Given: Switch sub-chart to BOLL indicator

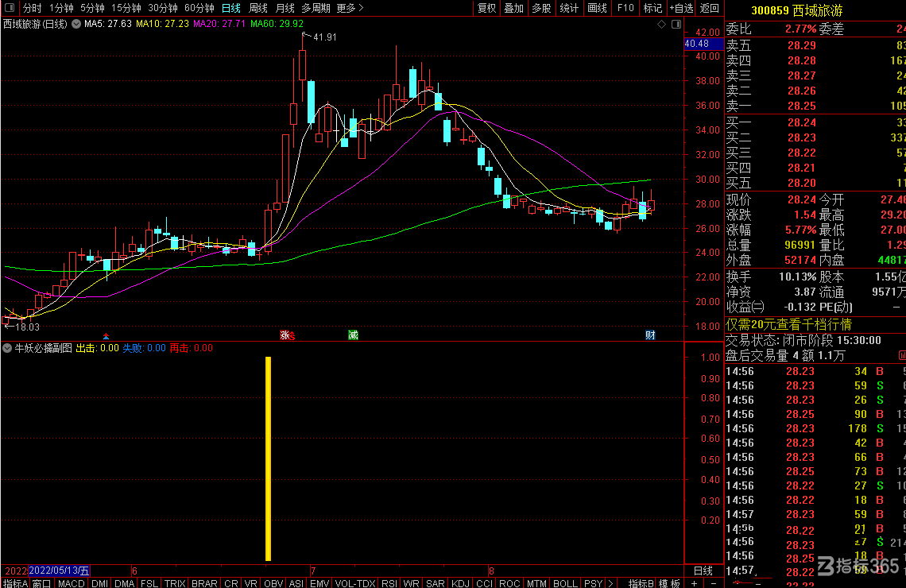Looking at the screenshot, I should [565, 583].
